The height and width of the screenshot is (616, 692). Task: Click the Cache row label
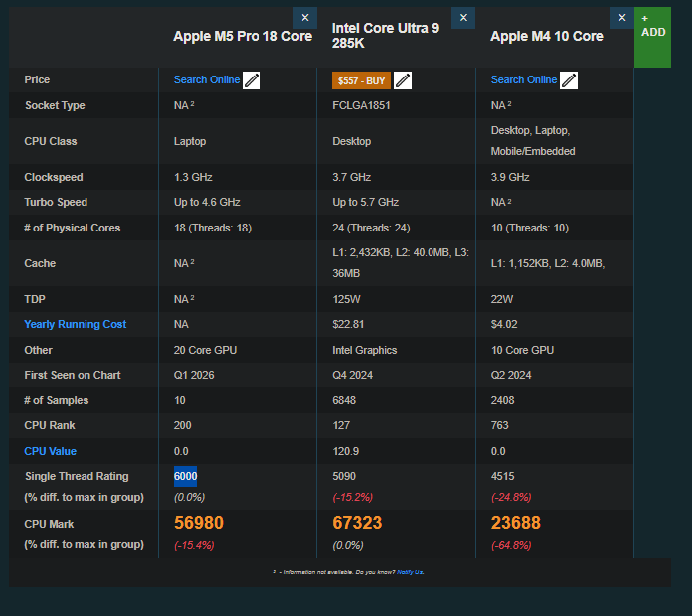point(40,263)
